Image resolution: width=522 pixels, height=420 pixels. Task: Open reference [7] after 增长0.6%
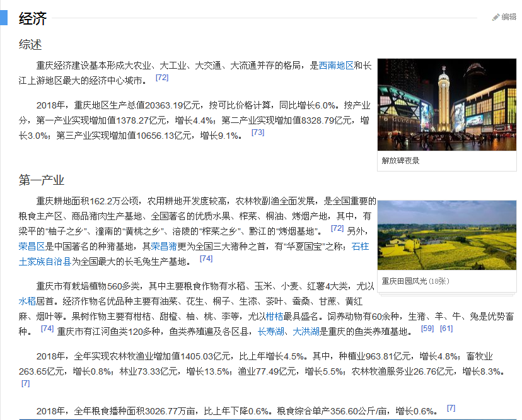pyautogui.click(x=451, y=408)
